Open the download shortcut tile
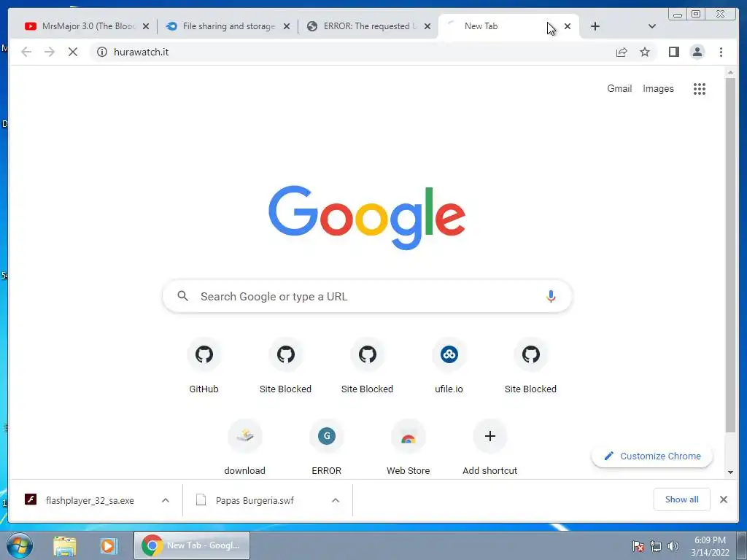This screenshot has height=560, width=747. point(245,447)
